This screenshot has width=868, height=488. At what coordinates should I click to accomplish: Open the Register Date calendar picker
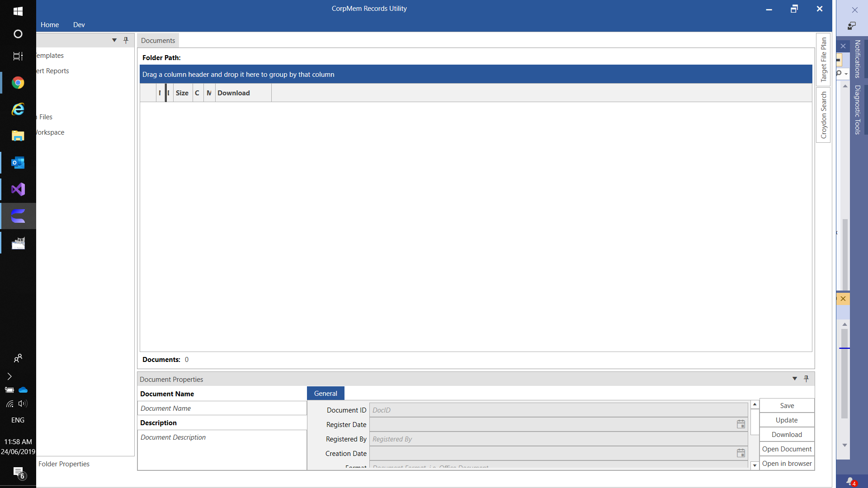point(741,424)
